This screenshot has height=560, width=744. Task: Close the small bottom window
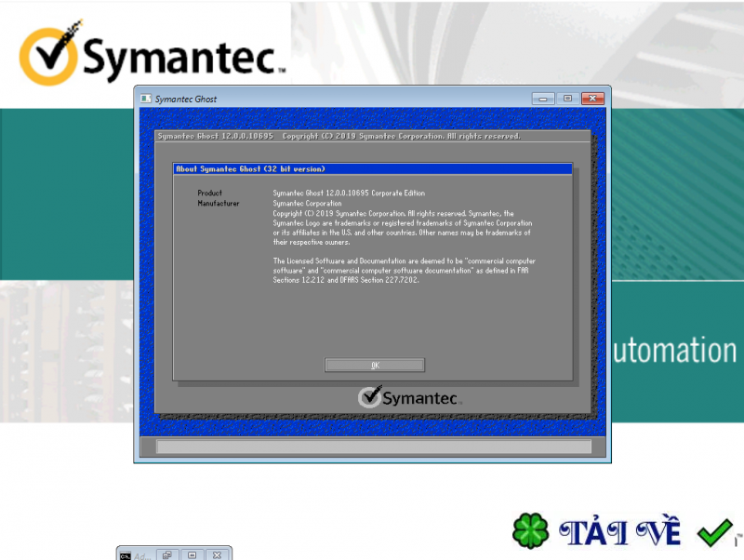[218, 554]
